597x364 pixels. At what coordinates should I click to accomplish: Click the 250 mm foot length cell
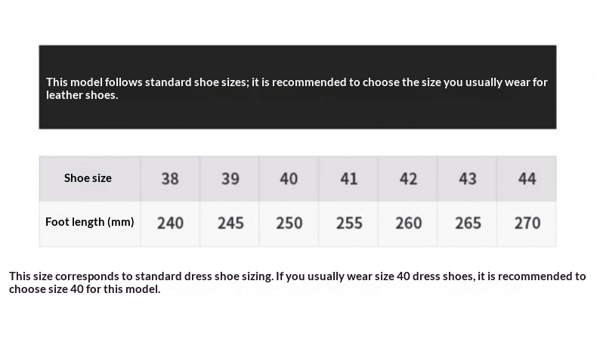pyautogui.click(x=289, y=223)
